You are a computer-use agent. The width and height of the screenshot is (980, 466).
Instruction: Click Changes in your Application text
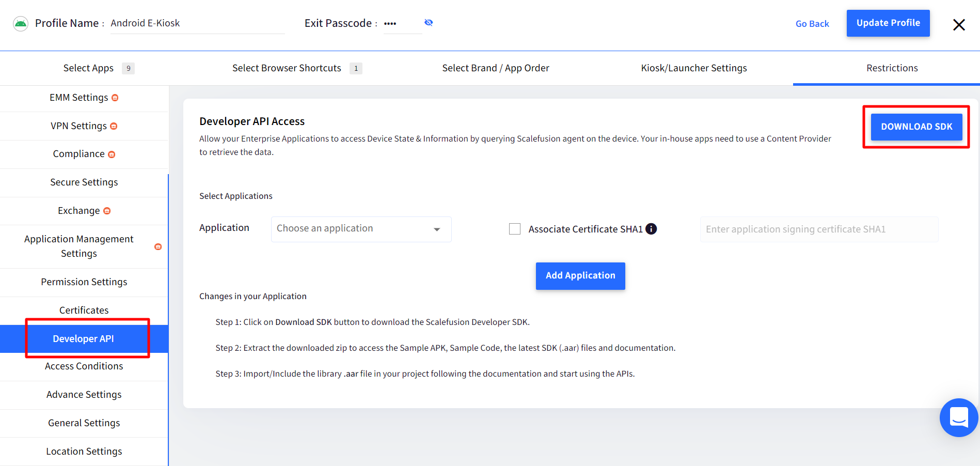[253, 297]
